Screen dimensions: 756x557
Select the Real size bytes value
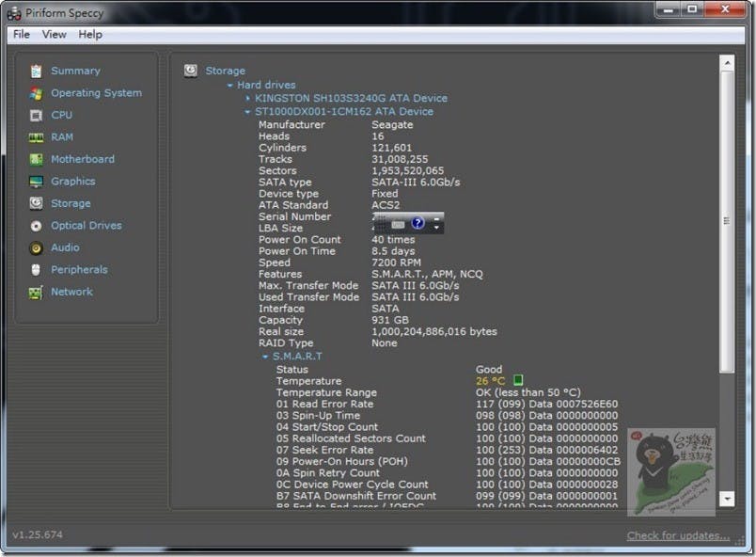pos(434,332)
